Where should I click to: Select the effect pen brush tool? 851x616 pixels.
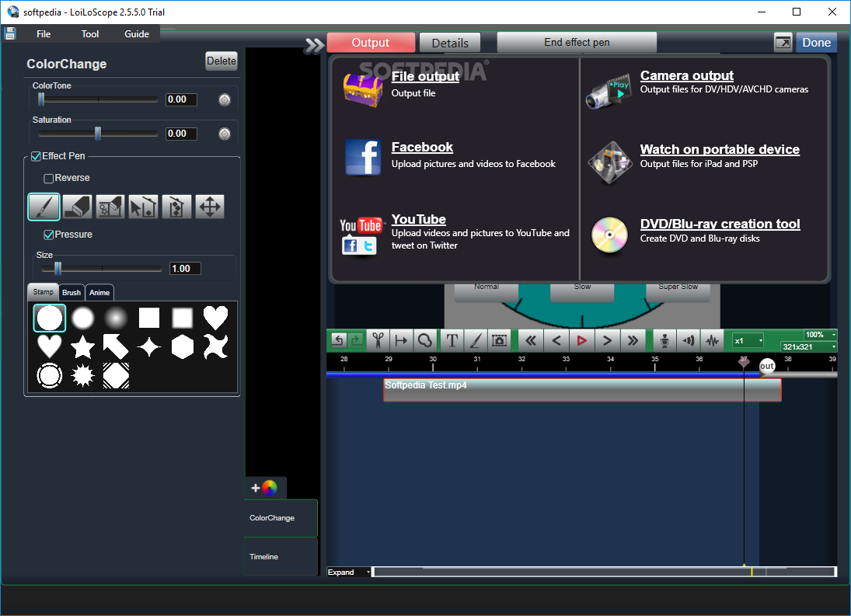(44, 207)
